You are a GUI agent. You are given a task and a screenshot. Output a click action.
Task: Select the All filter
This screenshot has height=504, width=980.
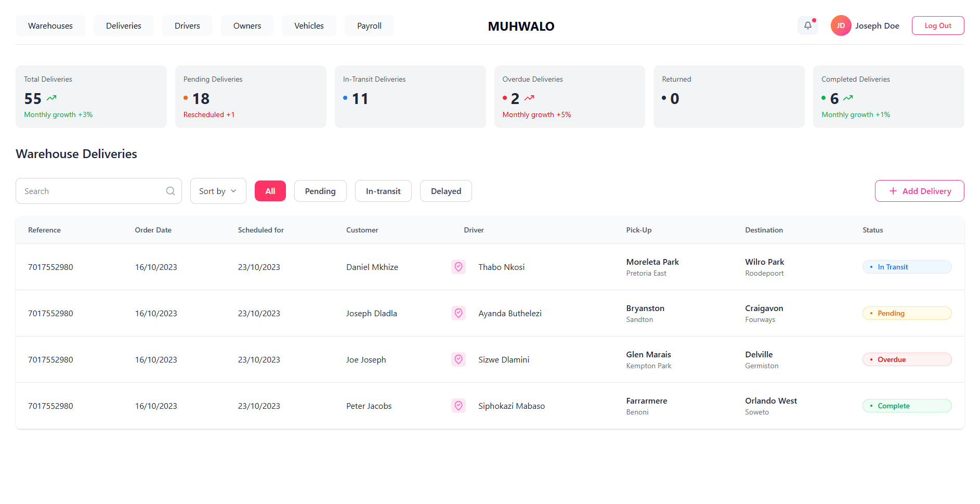pyautogui.click(x=270, y=191)
